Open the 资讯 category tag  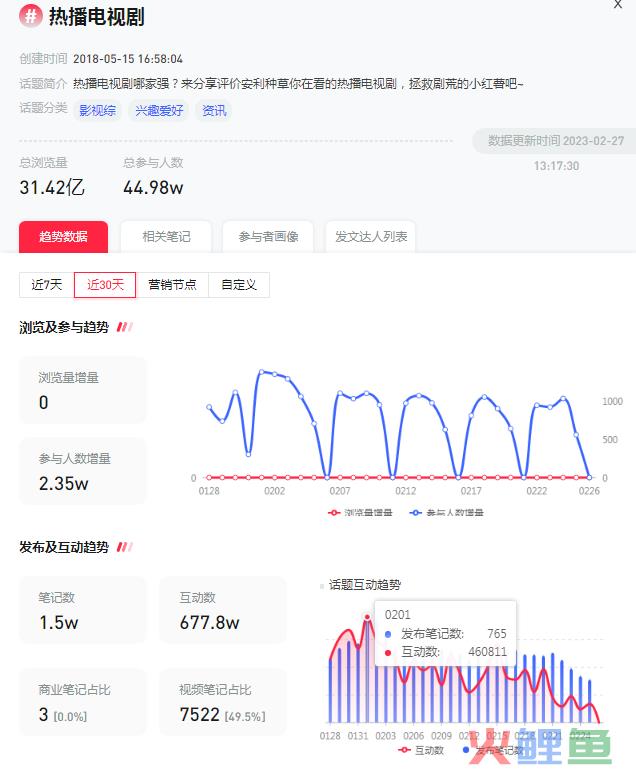point(214,110)
